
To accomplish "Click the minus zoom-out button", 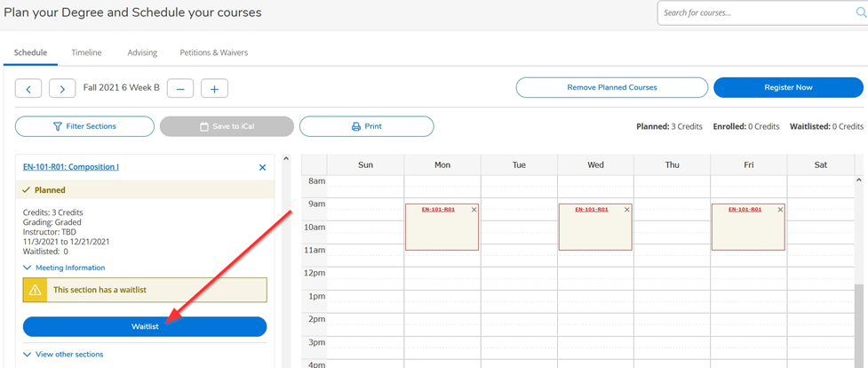I will [x=180, y=88].
